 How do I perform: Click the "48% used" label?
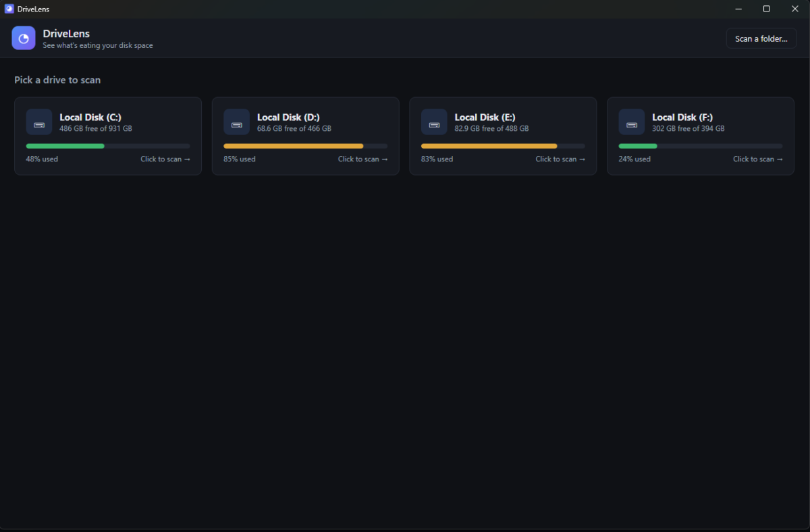(42, 159)
